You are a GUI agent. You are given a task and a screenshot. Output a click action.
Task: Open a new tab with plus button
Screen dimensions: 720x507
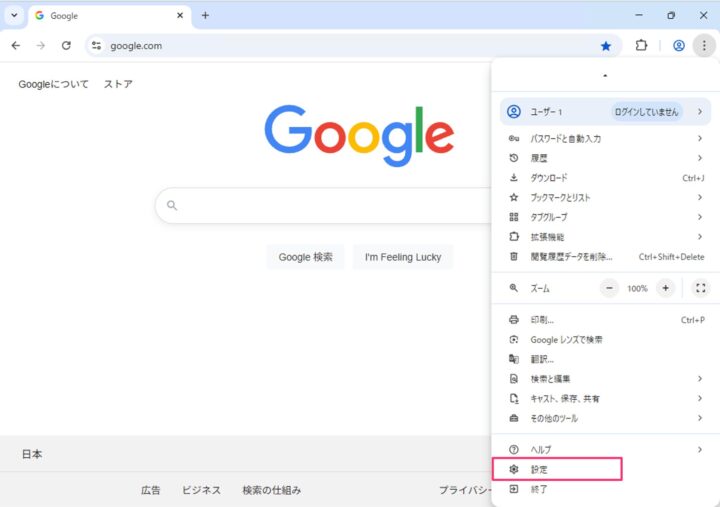click(205, 16)
